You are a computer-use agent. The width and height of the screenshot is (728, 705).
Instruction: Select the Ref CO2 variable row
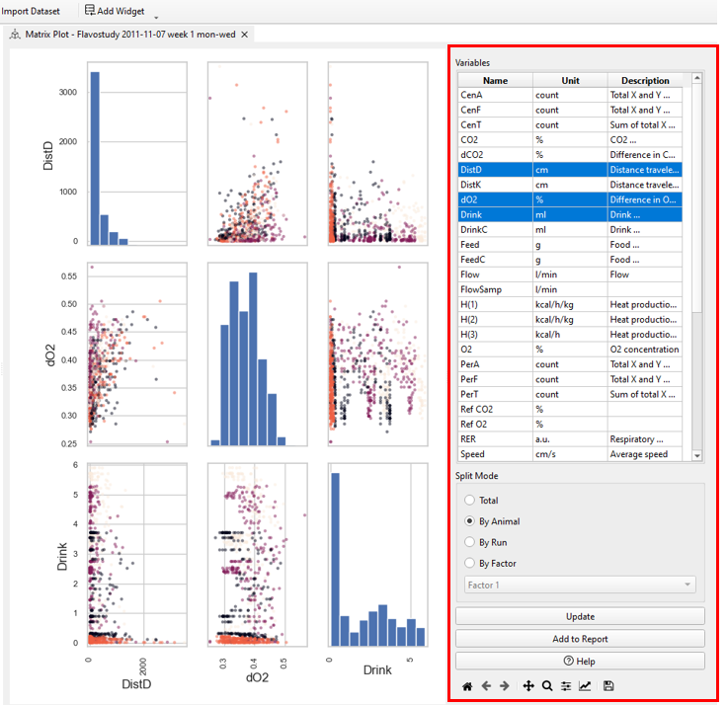click(x=570, y=409)
